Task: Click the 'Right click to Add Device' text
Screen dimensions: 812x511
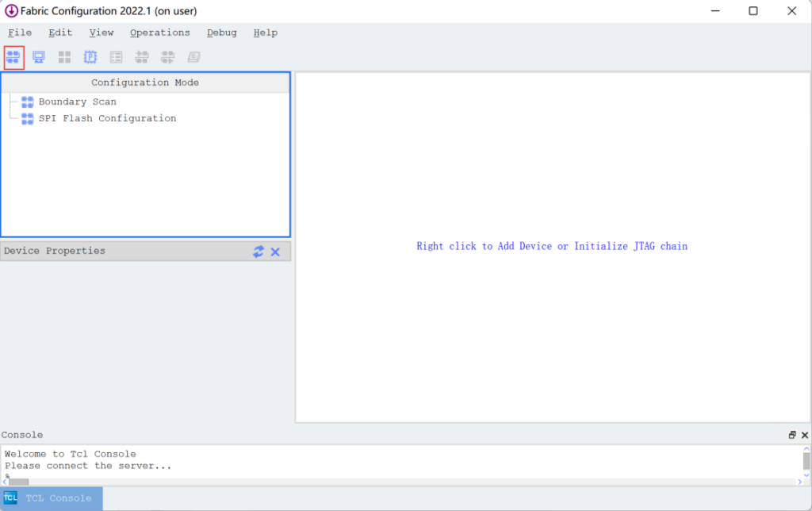Action: (x=552, y=246)
